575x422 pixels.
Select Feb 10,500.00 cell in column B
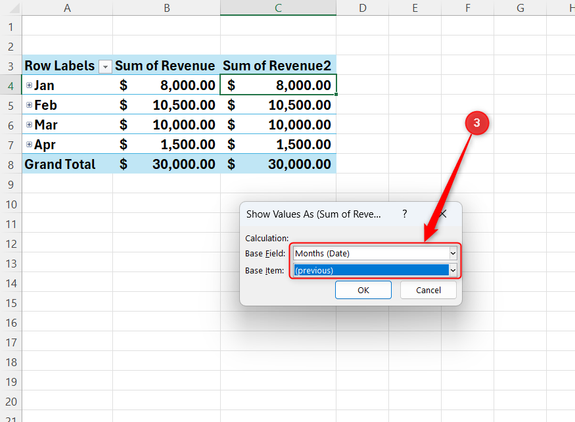(166, 105)
